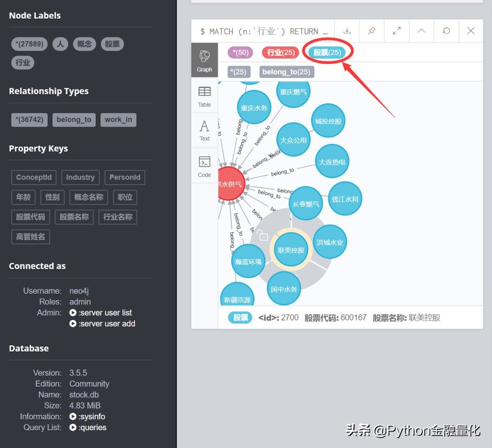Switch to Code view
Image resolution: width=492 pixels, height=448 pixels.
(204, 166)
